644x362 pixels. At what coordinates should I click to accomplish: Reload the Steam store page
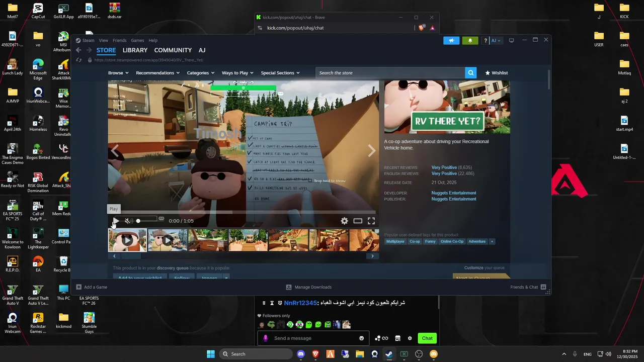[79, 60]
